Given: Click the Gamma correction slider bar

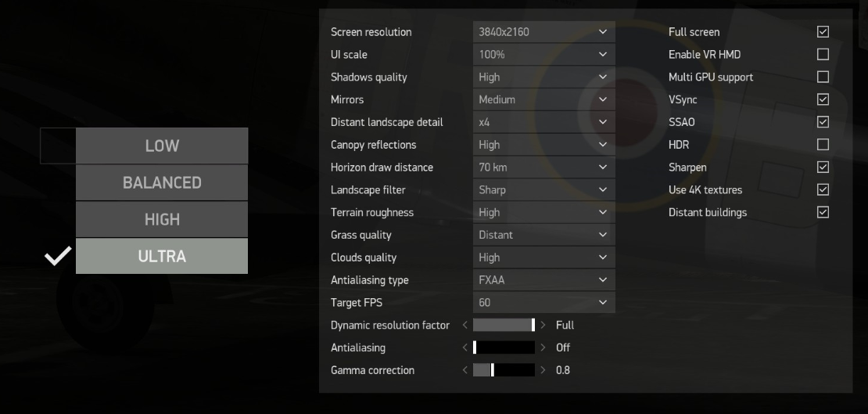Looking at the screenshot, I should 504,370.
